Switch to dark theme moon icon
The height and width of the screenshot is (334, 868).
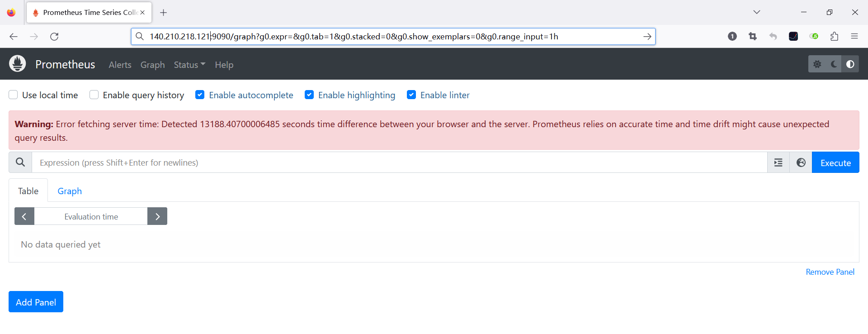pyautogui.click(x=834, y=64)
